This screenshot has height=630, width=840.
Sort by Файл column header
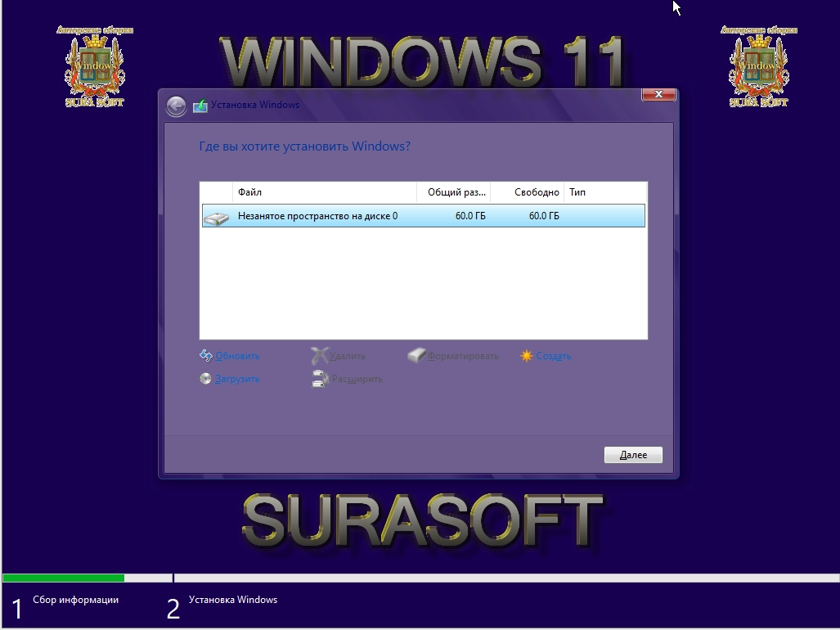325,192
